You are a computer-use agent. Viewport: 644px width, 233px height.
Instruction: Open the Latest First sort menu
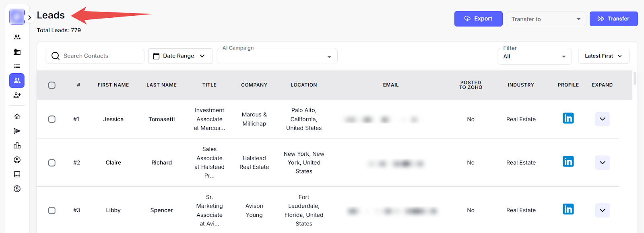click(603, 56)
